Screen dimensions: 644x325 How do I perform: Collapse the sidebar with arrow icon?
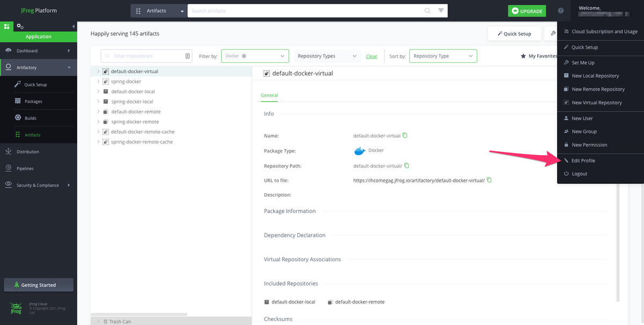point(73,26)
